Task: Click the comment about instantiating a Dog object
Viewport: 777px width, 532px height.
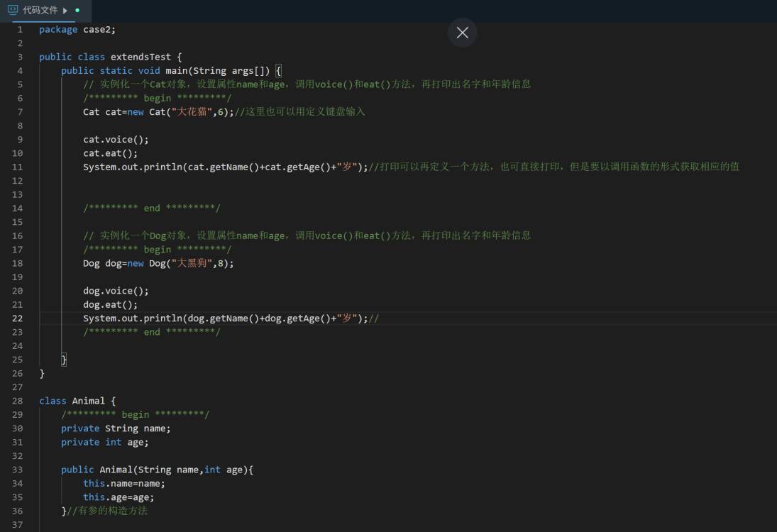Action: pos(307,235)
